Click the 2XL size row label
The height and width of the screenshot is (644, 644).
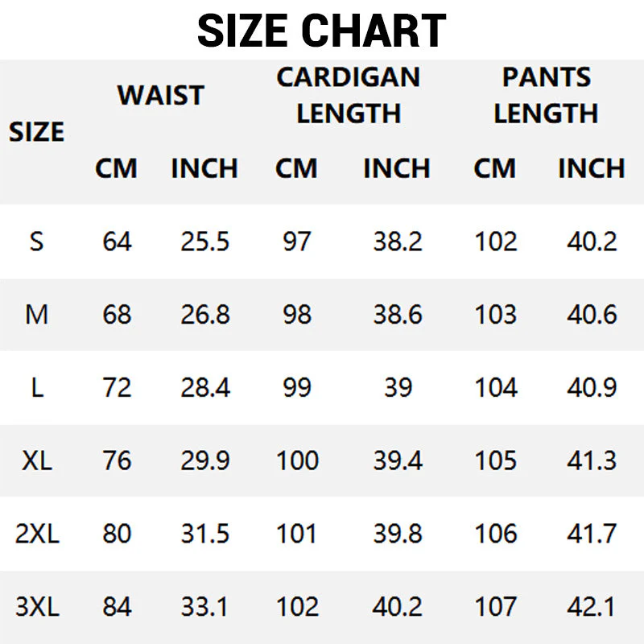[x=37, y=534]
